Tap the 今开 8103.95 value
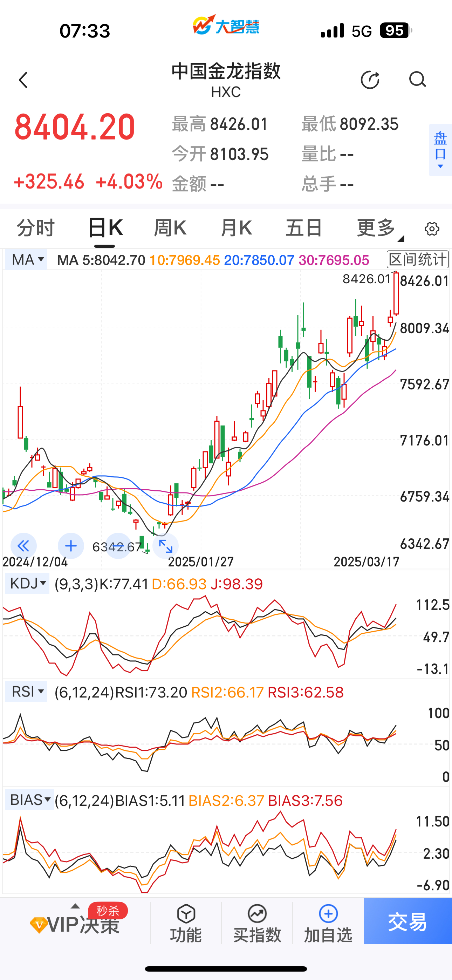Image resolution: width=452 pixels, height=980 pixels. [x=239, y=155]
